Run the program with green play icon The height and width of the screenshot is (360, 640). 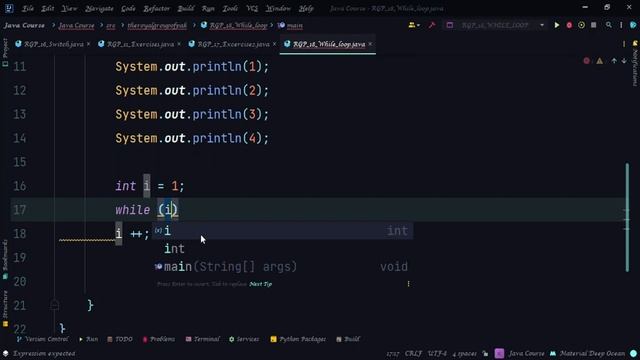click(557, 25)
